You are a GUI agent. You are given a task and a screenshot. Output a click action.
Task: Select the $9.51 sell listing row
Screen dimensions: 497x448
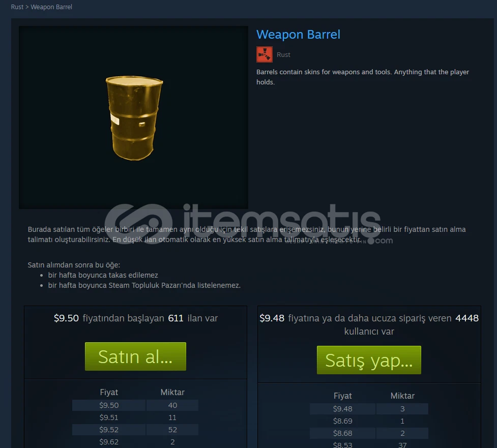(x=135, y=417)
